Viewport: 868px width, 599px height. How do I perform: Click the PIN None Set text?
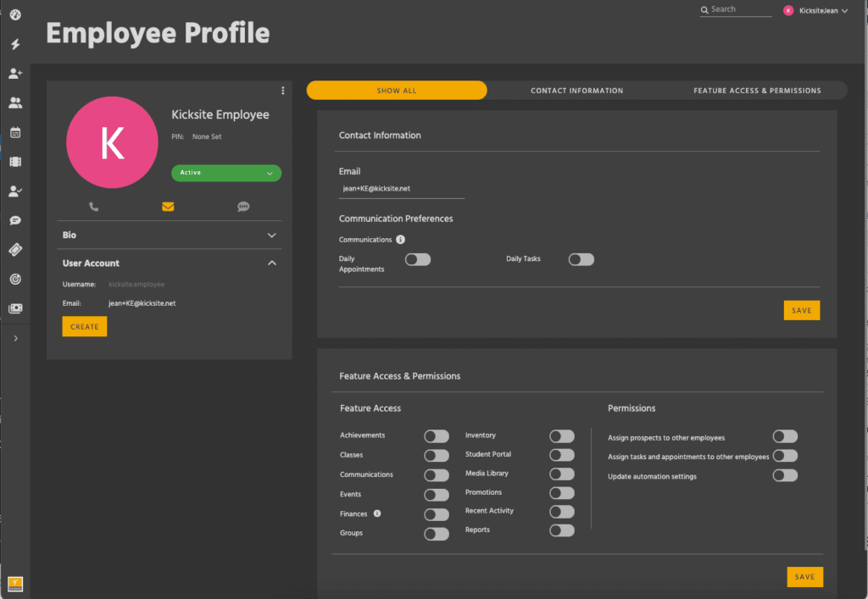tap(197, 136)
